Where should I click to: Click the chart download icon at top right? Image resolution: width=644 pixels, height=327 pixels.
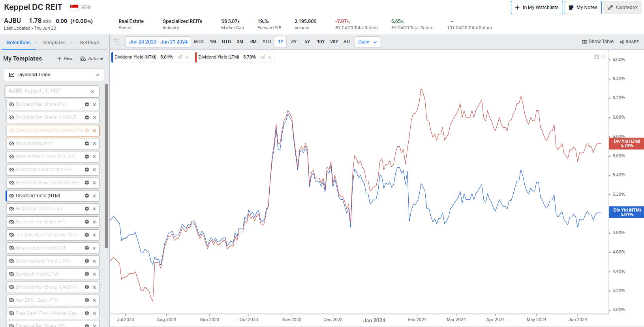click(597, 57)
